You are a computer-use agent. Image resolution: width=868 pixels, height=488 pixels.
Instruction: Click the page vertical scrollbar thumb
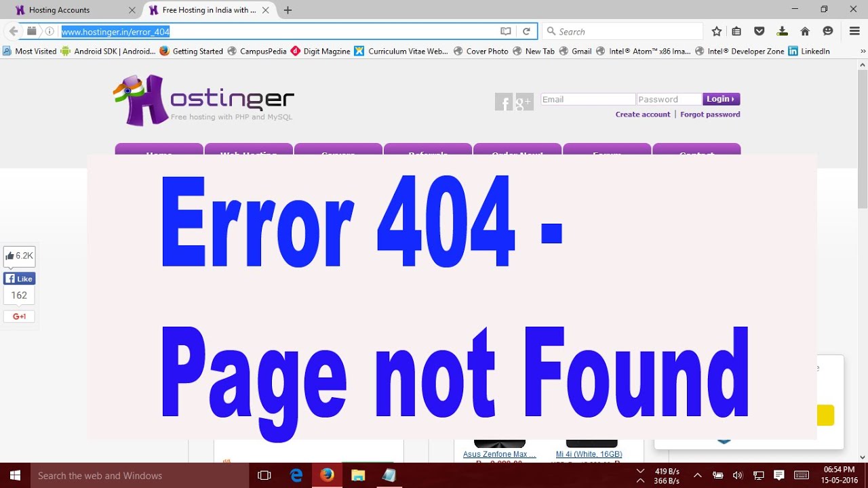(x=863, y=139)
